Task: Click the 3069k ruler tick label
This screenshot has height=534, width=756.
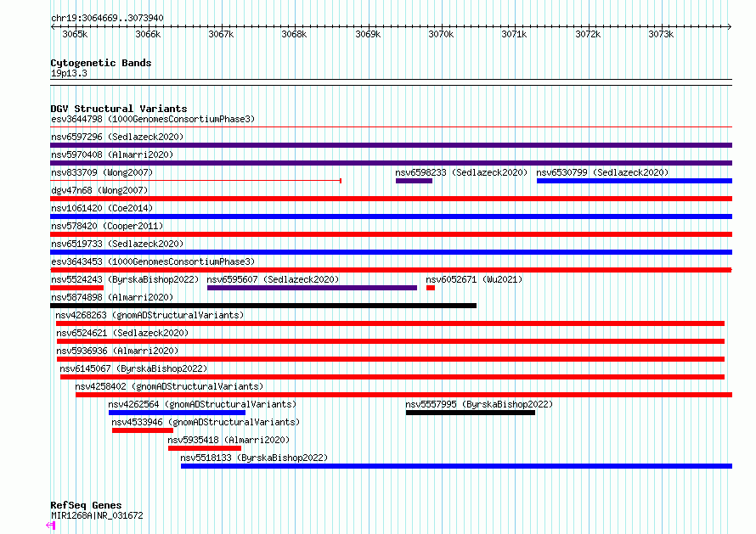Action: pyautogui.click(x=368, y=34)
